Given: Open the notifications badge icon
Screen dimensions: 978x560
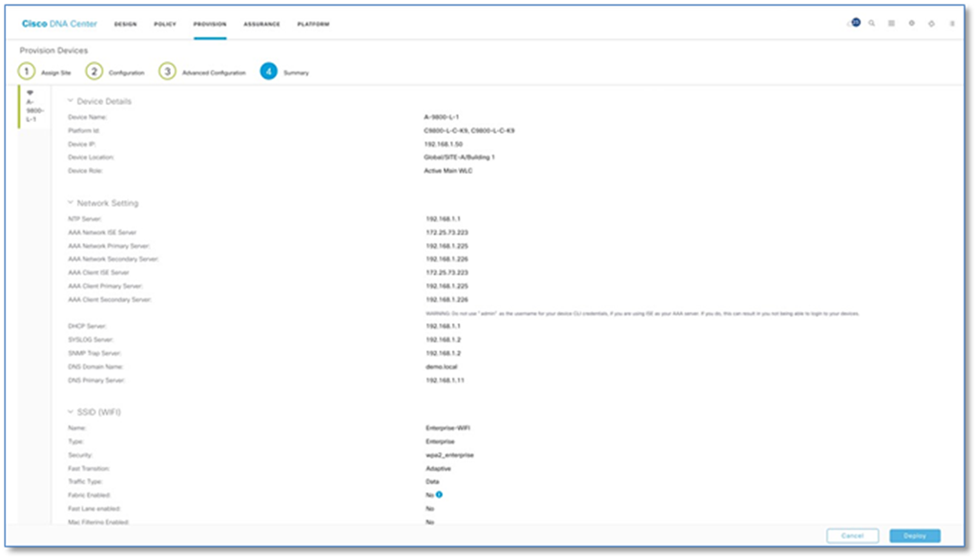Looking at the screenshot, I should (855, 23).
